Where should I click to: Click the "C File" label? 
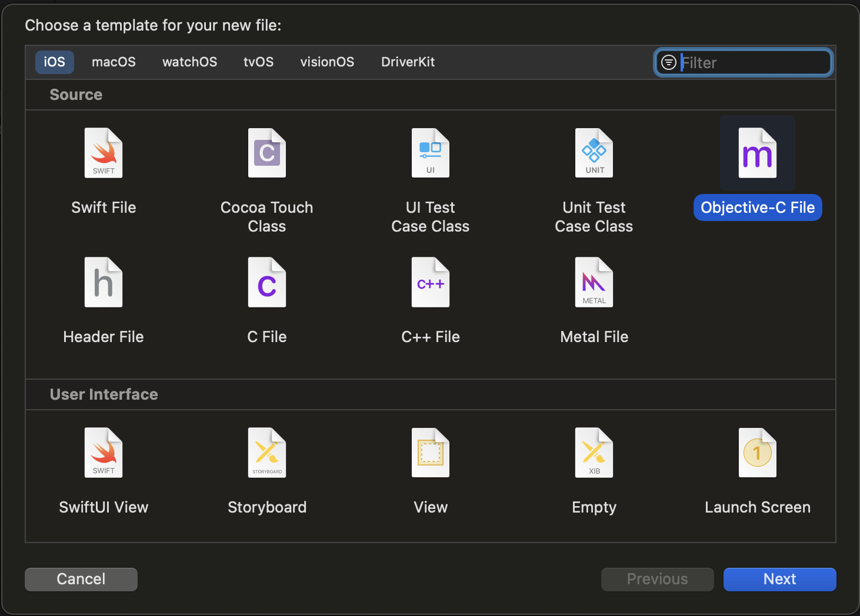(267, 337)
